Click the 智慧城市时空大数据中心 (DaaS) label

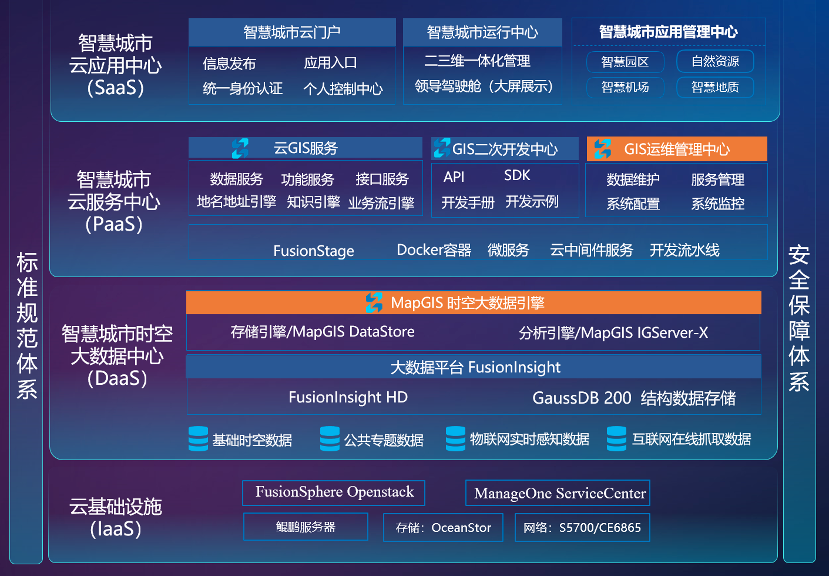(117, 356)
